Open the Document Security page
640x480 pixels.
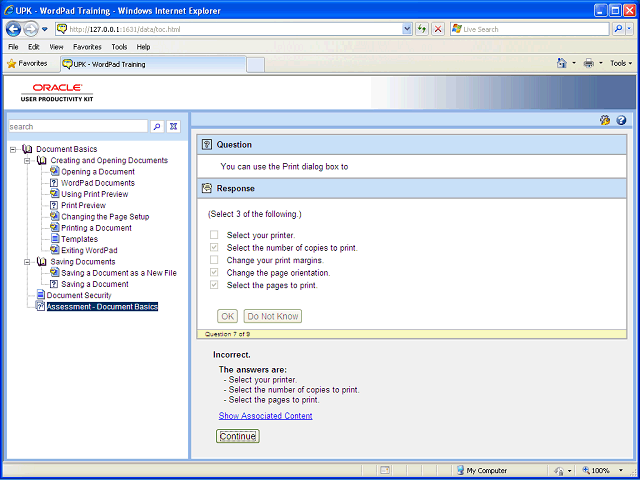[79, 295]
